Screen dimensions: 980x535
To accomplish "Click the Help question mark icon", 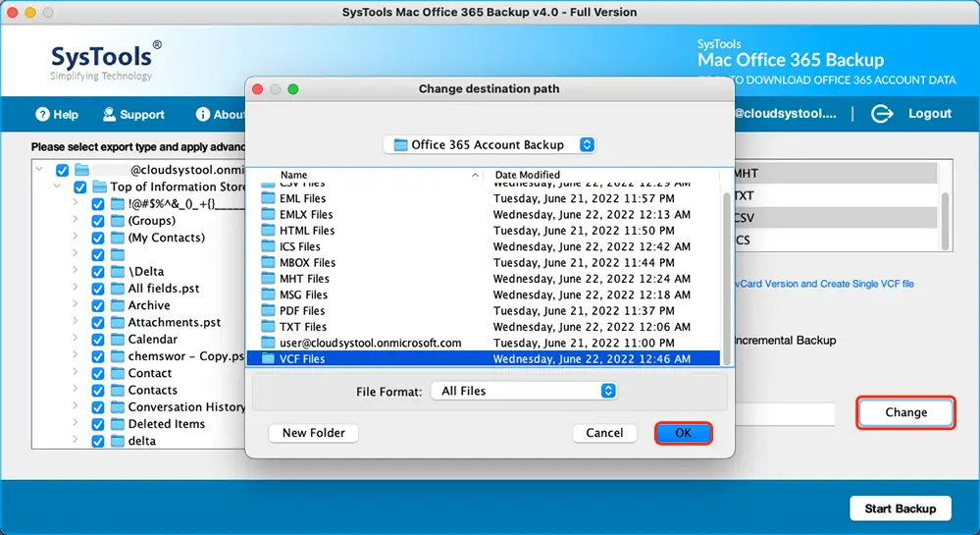I will [42, 115].
